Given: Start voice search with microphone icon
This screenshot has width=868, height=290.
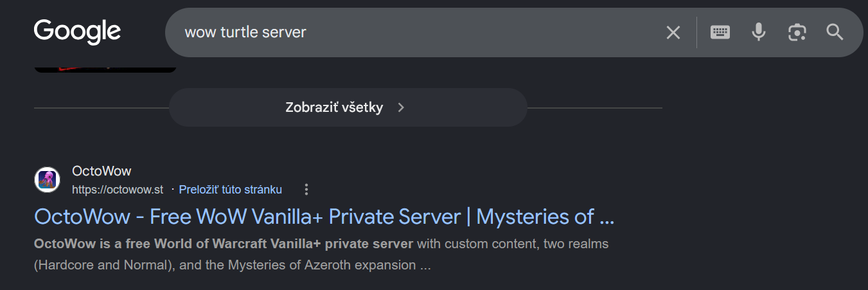Looking at the screenshot, I should tap(759, 32).
